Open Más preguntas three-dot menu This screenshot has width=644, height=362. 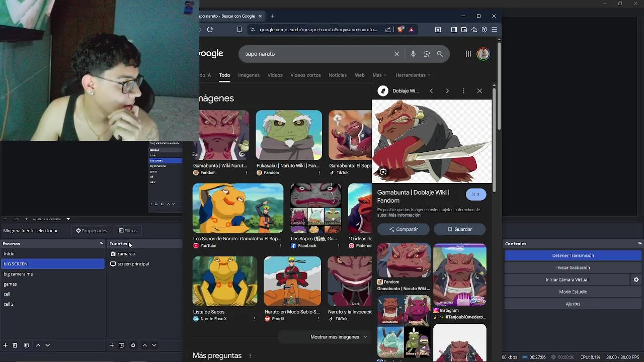pyautogui.click(x=250, y=356)
